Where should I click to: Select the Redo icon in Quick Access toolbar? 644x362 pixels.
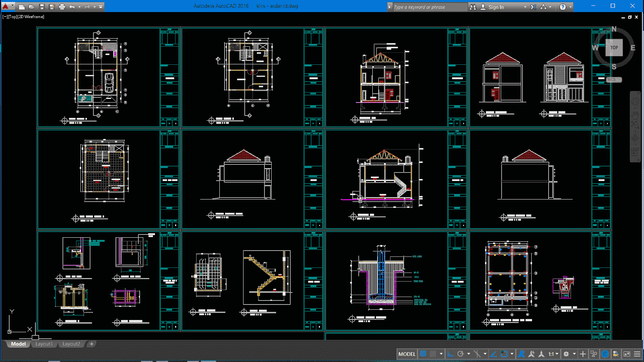coord(88,7)
